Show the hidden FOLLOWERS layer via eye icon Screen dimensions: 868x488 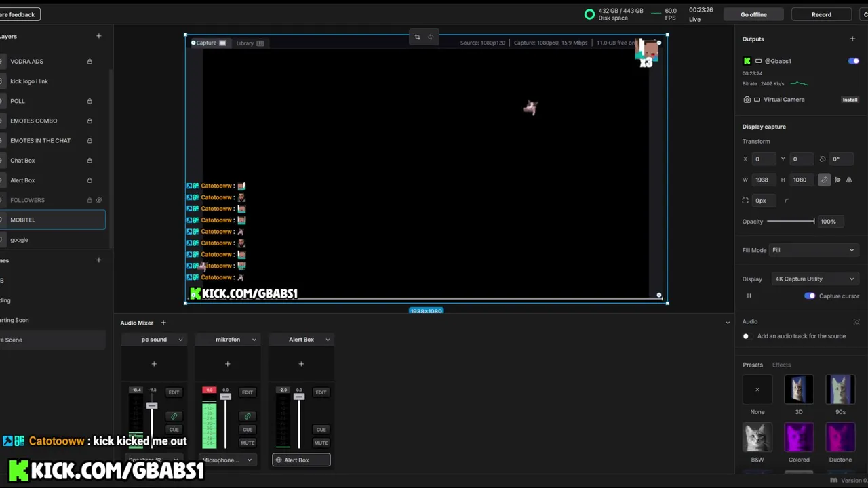(x=99, y=200)
